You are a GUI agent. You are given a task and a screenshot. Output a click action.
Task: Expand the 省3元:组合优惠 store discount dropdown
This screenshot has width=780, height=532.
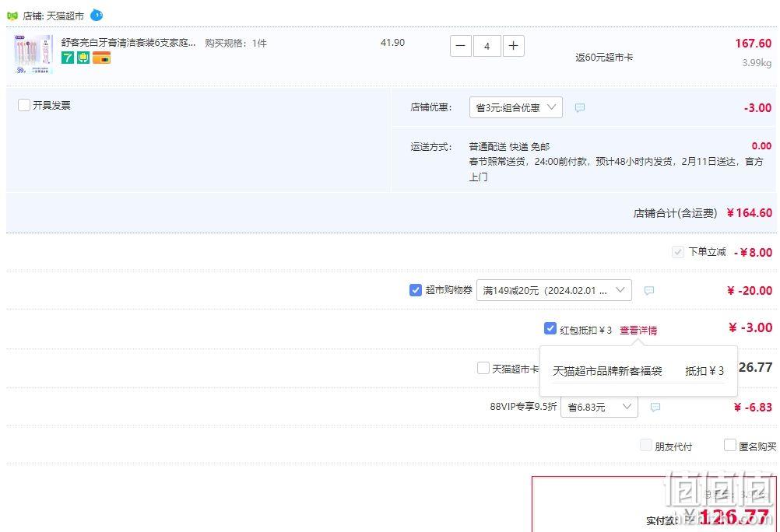[x=516, y=107]
